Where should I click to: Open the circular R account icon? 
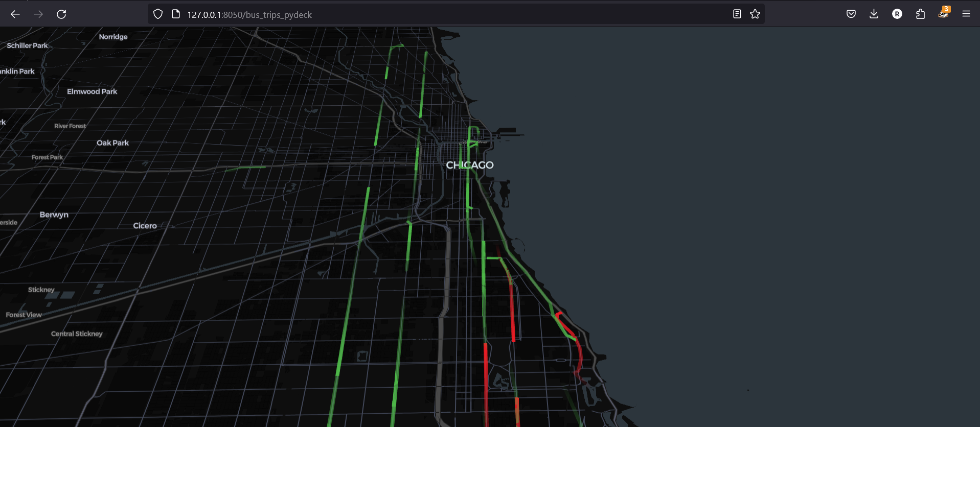click(897, 14)
